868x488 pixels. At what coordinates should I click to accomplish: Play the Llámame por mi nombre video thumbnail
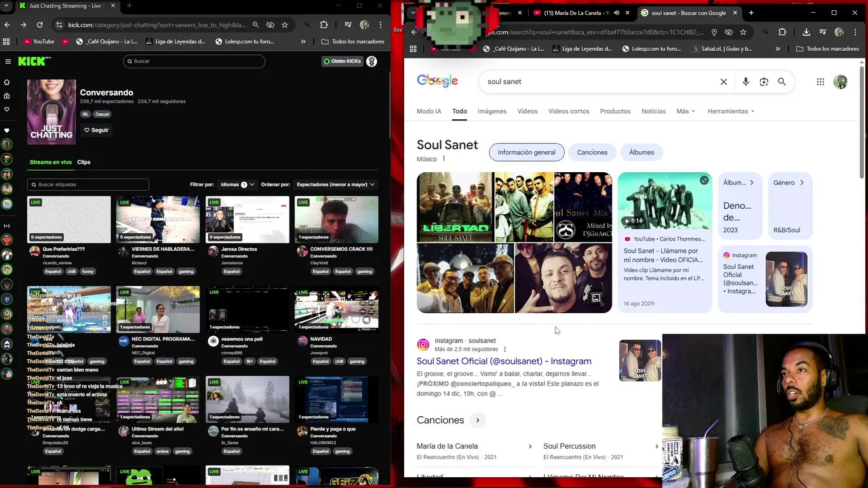point(665,201)
